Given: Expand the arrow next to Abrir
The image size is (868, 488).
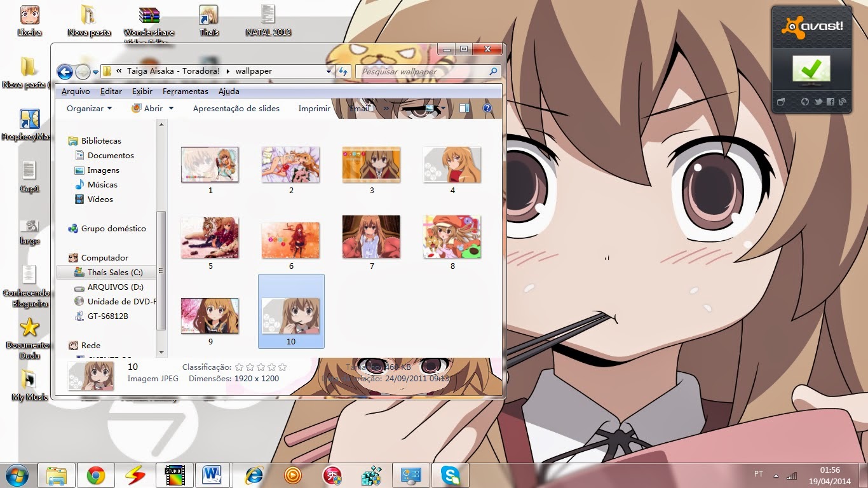Looking at the screenshot, I should (171, 109).
